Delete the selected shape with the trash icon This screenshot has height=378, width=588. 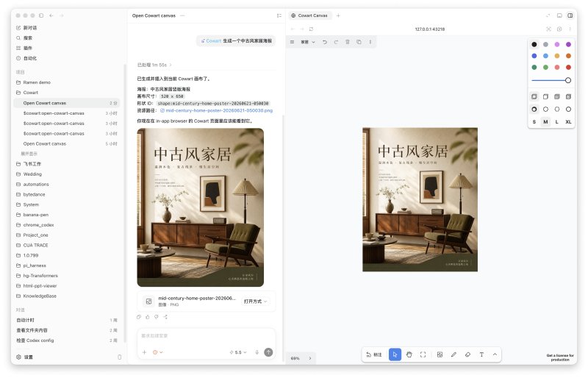tap(348, 42)
